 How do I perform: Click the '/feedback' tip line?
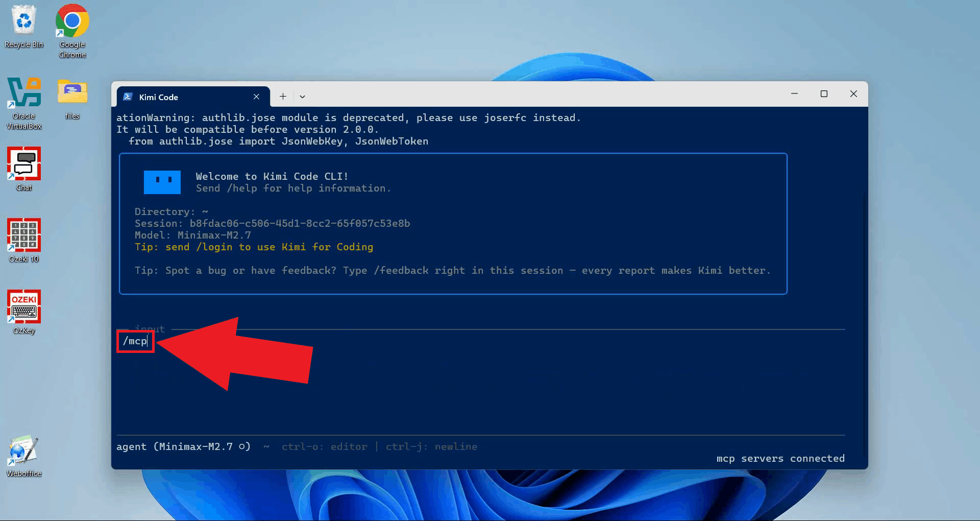pos(453,270)
